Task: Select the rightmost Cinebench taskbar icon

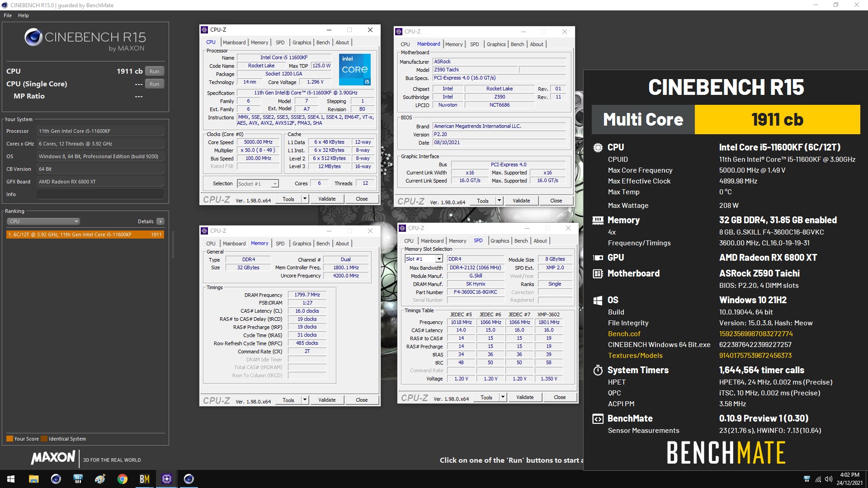Action: [189, 479]
